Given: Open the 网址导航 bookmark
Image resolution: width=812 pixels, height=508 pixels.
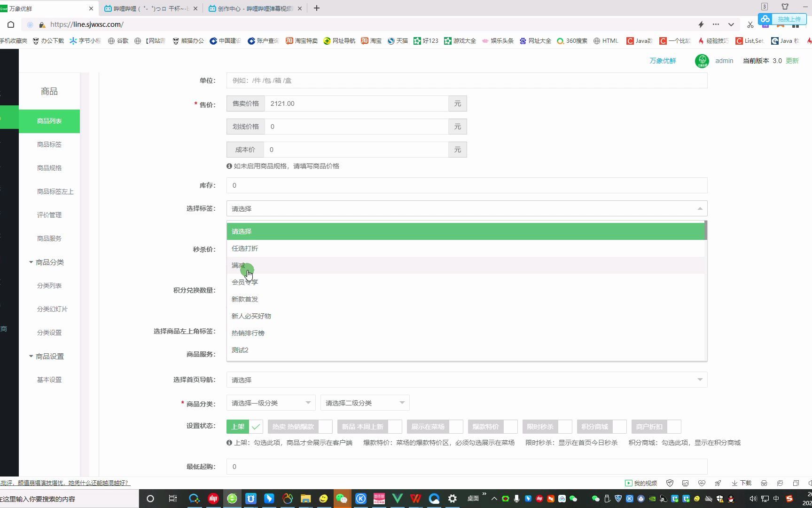Looking at the screenshot, I should pos(339,41).
